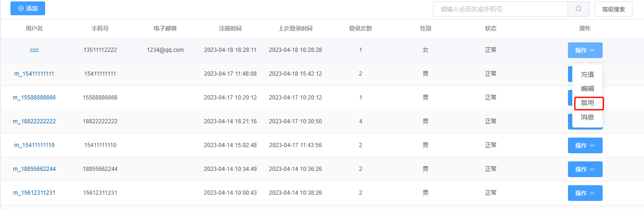The image size is (644, 209).
Task: Open user link m_15612311231
Action: tap(34, 193)
